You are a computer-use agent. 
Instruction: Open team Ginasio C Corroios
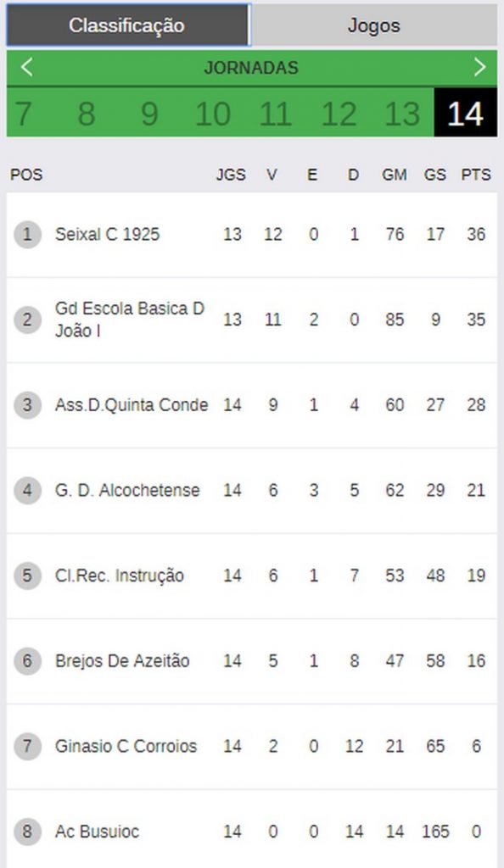click(x=126, y=746)
